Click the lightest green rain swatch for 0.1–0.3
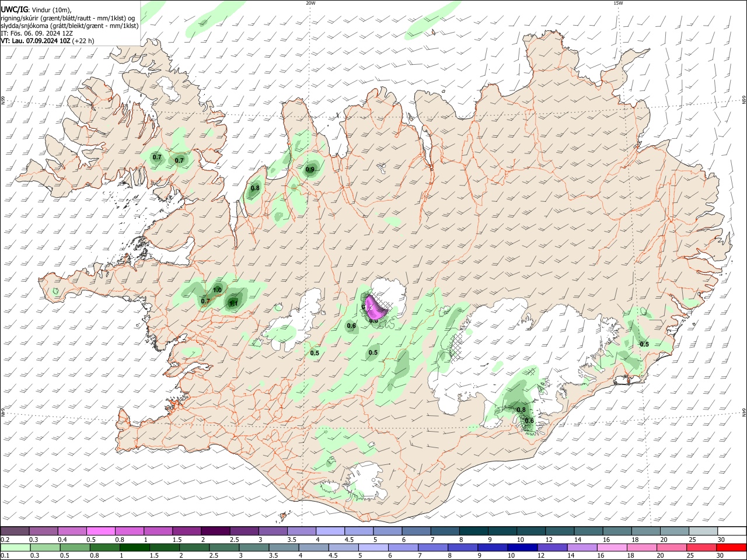The image size is (747, 560). point(16,547)
